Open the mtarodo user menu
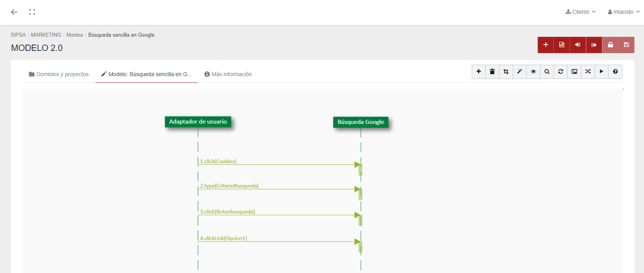This screenshot has height=273, width=644. (x=624, y=12)
